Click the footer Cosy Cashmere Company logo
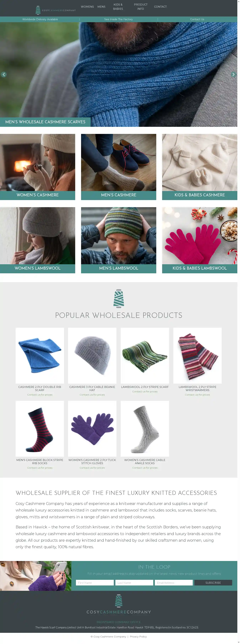This screenshot has width=240, height=644. click(x=119, y=604)
